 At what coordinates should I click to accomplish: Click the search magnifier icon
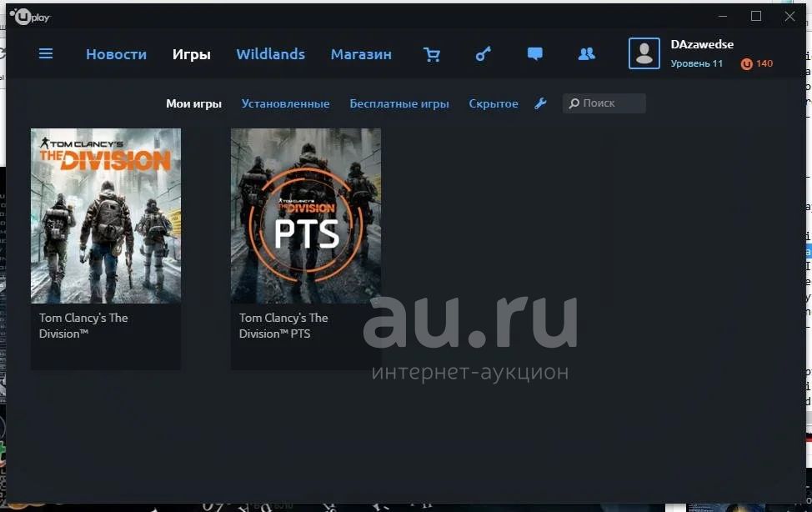pos(574,103)
